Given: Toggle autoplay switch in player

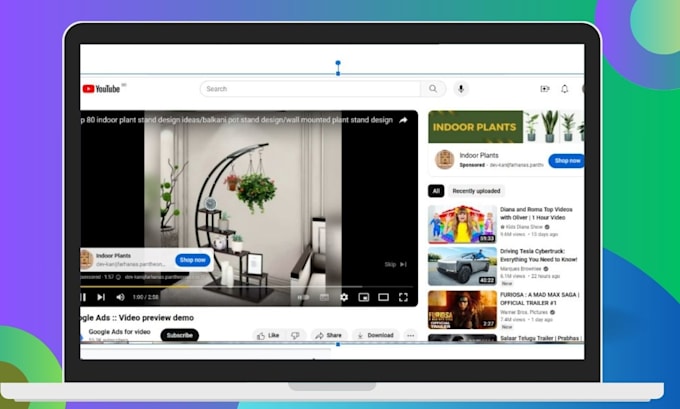Looking at the screenshot, I should coord(303,297).
